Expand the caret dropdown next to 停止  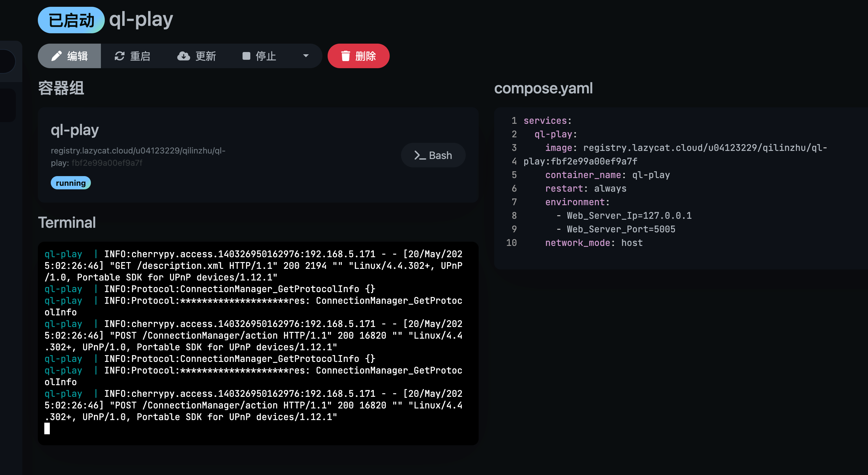pos(306,56)
